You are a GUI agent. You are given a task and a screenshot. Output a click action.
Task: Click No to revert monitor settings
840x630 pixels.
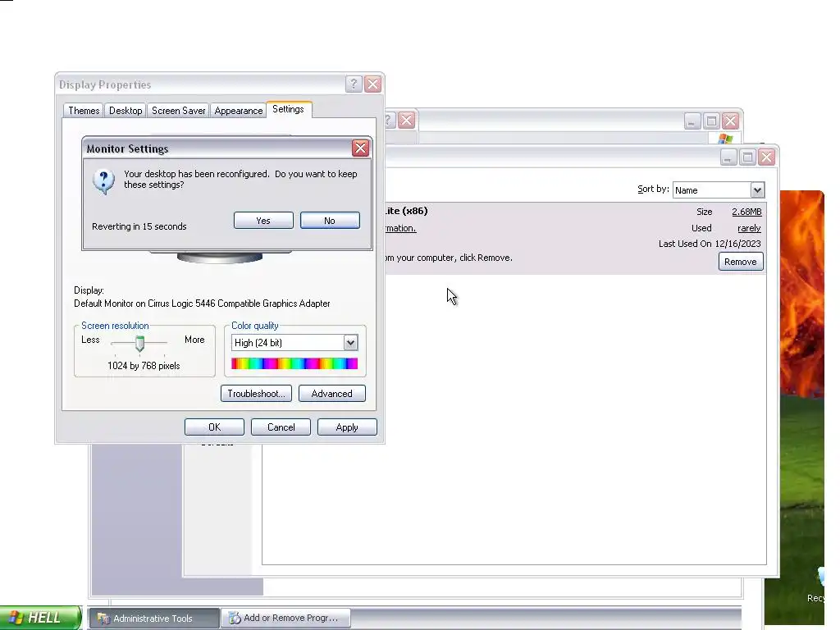(x=330, y=220)
